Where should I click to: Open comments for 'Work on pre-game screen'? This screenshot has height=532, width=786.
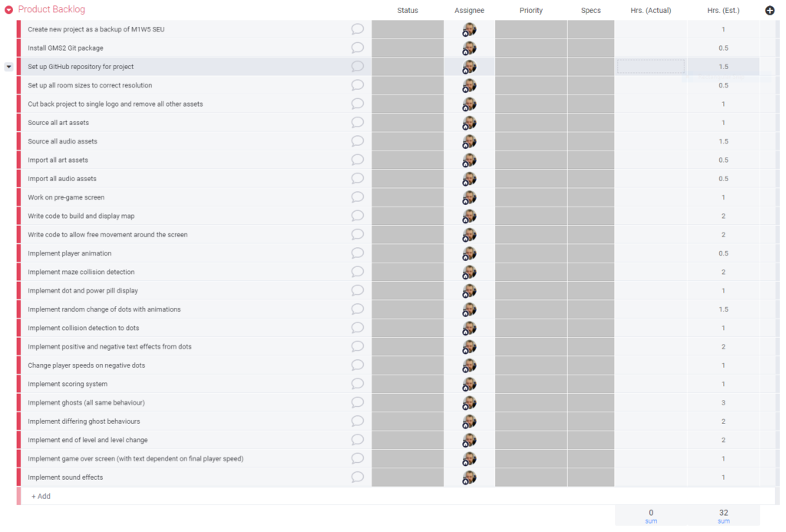[x=357, y=197]
